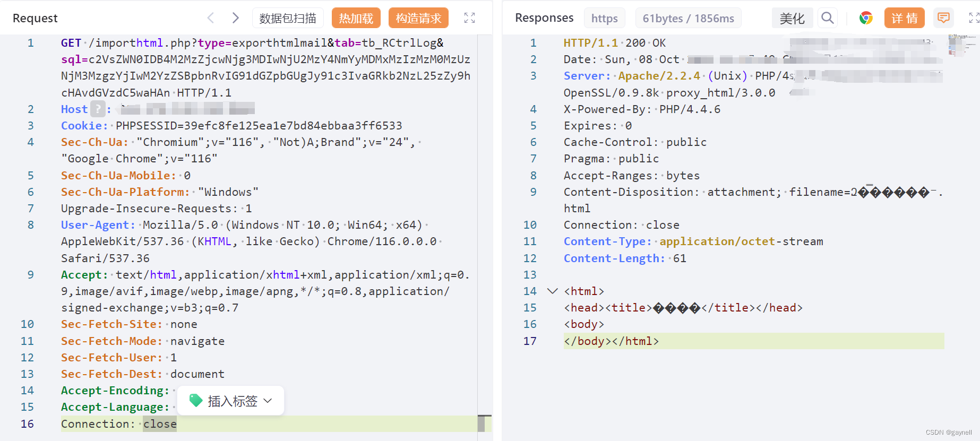The image size is (980, 441).
Task: Click the 61bytes / 1856ms response stats
Action: click(688, 18)
